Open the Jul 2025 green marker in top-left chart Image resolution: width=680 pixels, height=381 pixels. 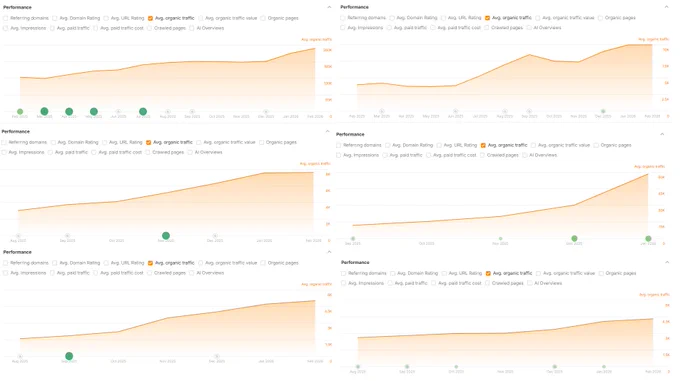pyautogui.click(x=143, y=111)
